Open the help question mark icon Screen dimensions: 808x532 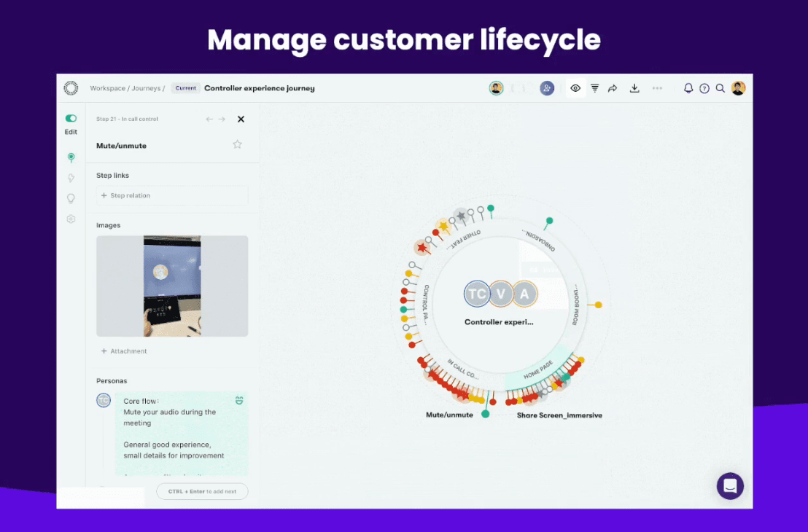[x=704, y=89]
